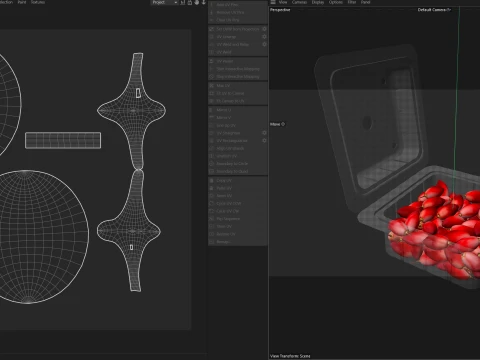Click the Start Interactive Mapping command

[x=238, y=69]
